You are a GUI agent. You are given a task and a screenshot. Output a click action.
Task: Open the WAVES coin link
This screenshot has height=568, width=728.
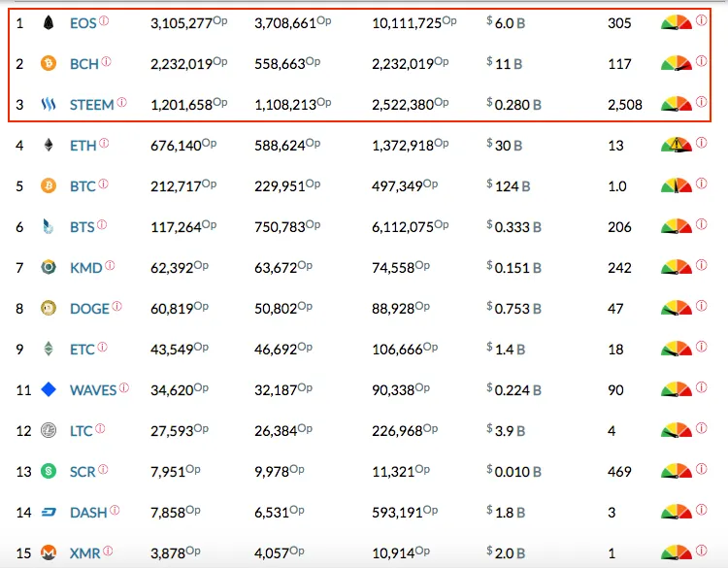point(93,390)
